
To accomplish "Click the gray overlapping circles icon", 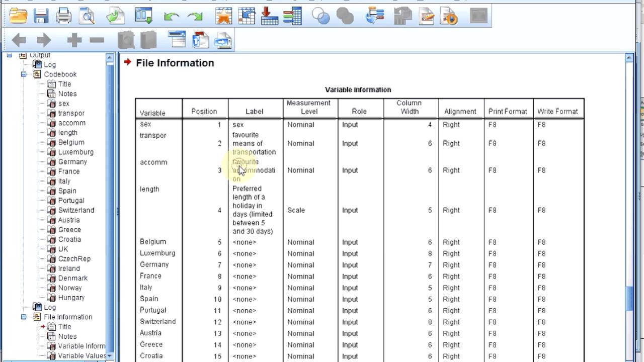I will 345,16.
